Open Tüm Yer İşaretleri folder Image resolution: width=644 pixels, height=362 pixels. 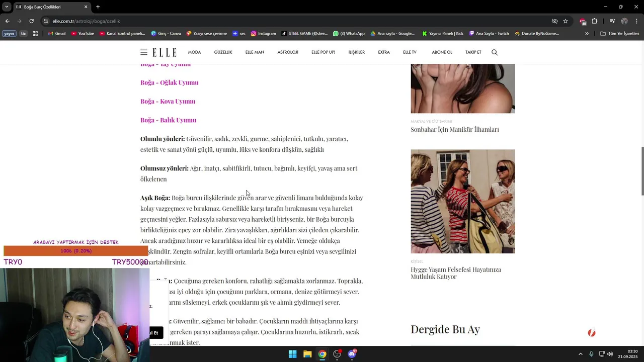coord(620,34)
